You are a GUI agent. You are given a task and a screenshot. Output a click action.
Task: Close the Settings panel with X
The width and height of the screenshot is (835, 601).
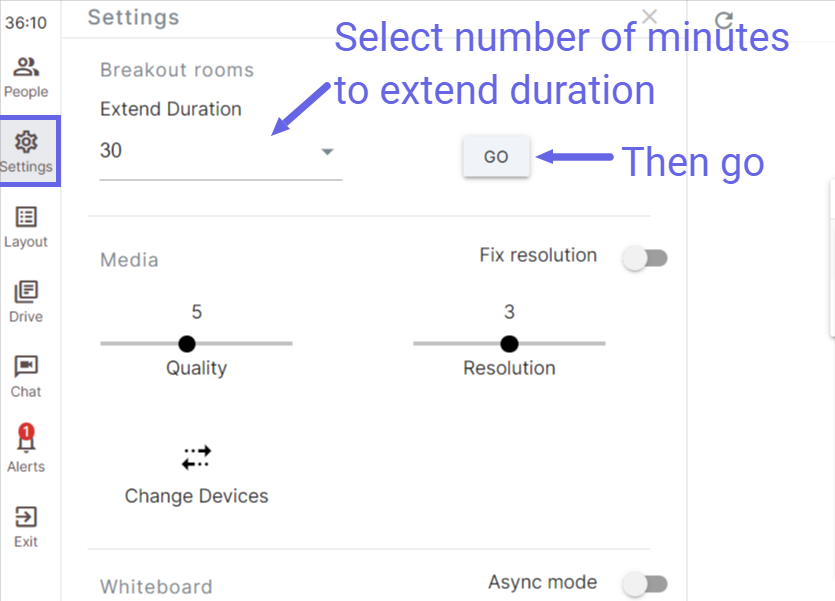pyautogui.click(x=649, y=17)
